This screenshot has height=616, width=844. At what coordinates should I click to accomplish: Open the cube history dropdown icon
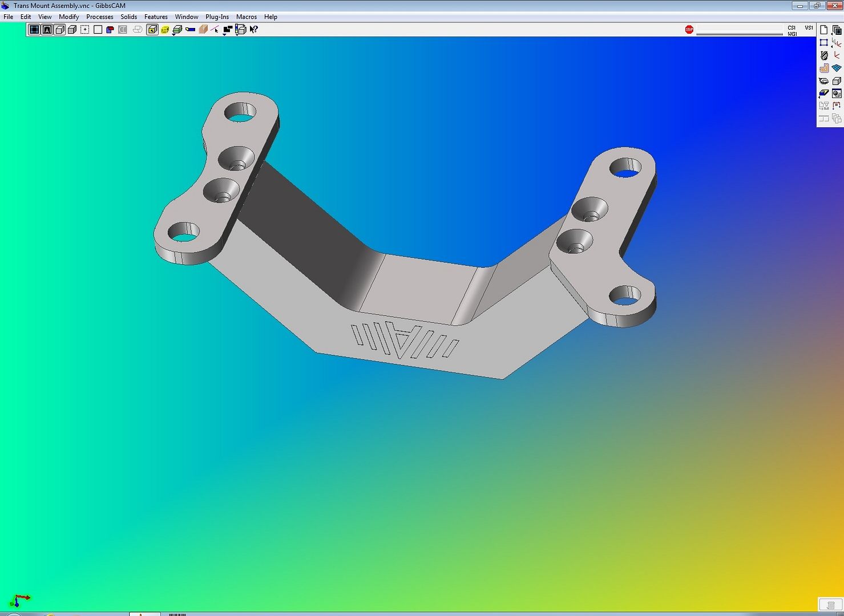(240, 30)
